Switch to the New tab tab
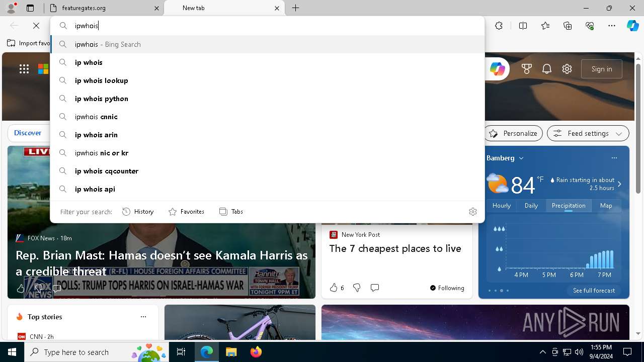Screen dimensions: 644x362 pos(224,8)
